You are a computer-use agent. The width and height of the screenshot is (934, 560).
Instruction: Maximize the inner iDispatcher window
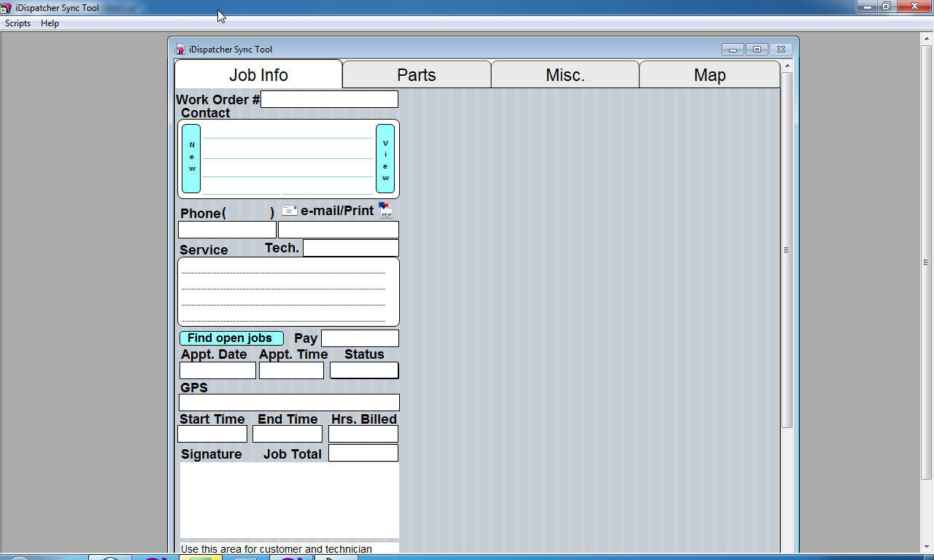(x=757, y=50)
